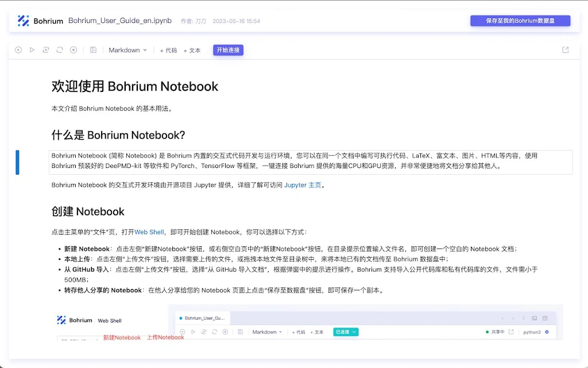Click the heading 创建 Notebook

tap(88, 212)
